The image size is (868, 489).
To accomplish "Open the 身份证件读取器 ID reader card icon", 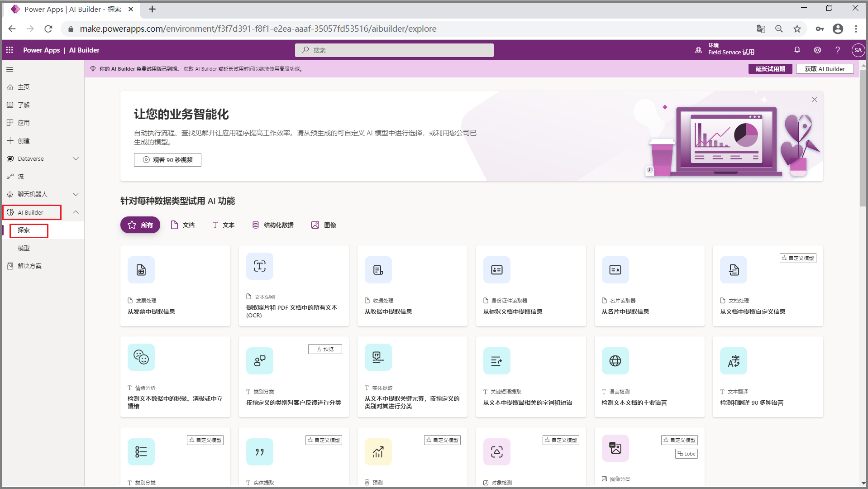I will (497, 270).
